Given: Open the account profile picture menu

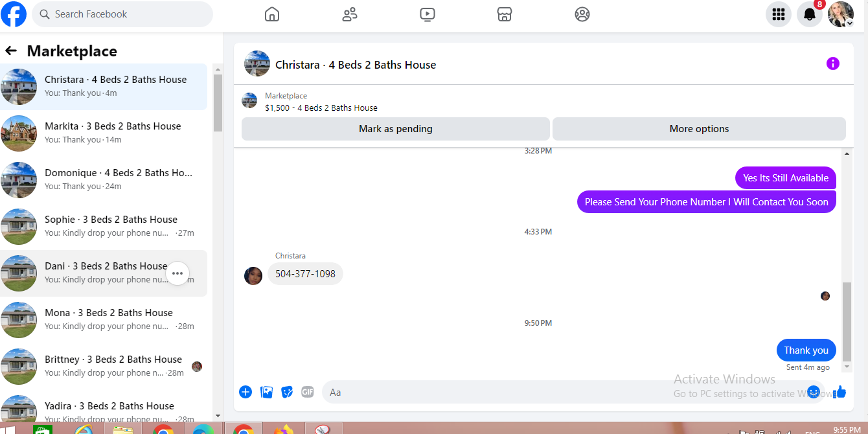Looking at the screenshot, I should pyautogui.click(x=841, y=14).
